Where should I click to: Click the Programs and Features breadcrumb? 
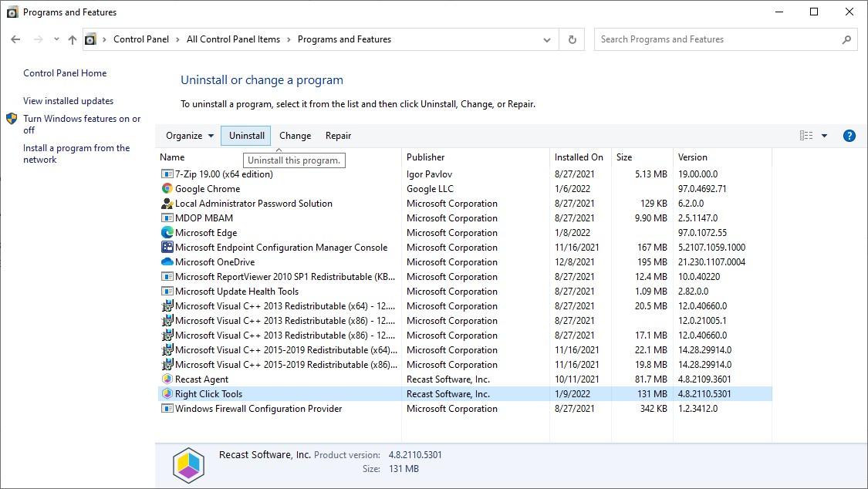(x=344, y=39)
